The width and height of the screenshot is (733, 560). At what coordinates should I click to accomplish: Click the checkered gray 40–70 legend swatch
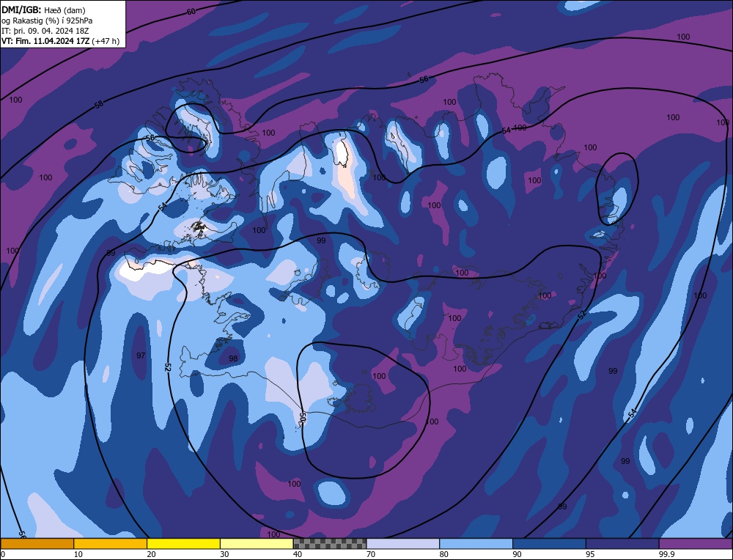pos(330,544)
